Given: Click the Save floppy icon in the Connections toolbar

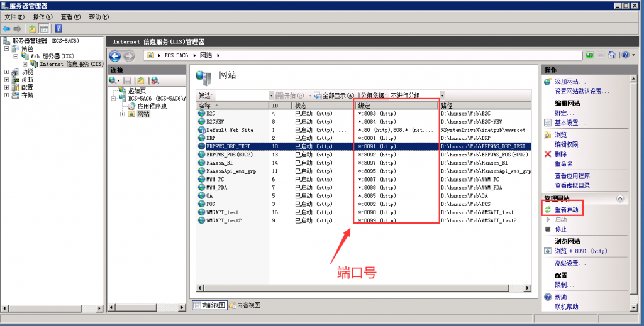Looking at the screenshot, I should (x=127, y=80).
